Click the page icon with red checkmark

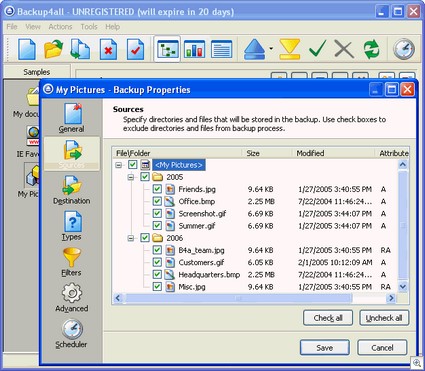(135, 49)
